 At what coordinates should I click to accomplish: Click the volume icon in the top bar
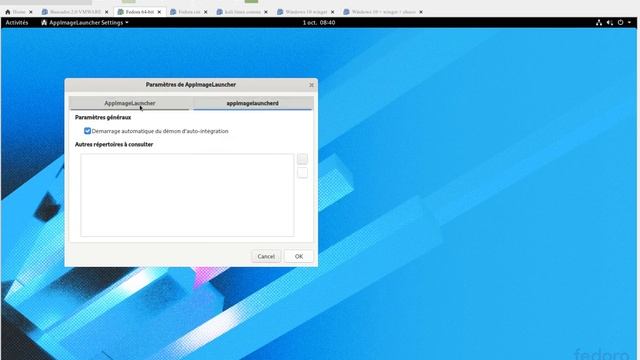coord(610,23)
